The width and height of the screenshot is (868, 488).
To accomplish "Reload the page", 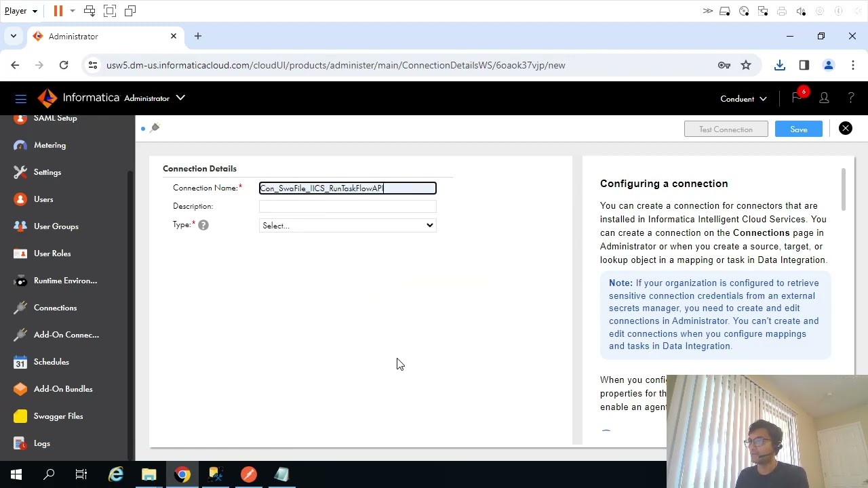I will pos(64,65).
